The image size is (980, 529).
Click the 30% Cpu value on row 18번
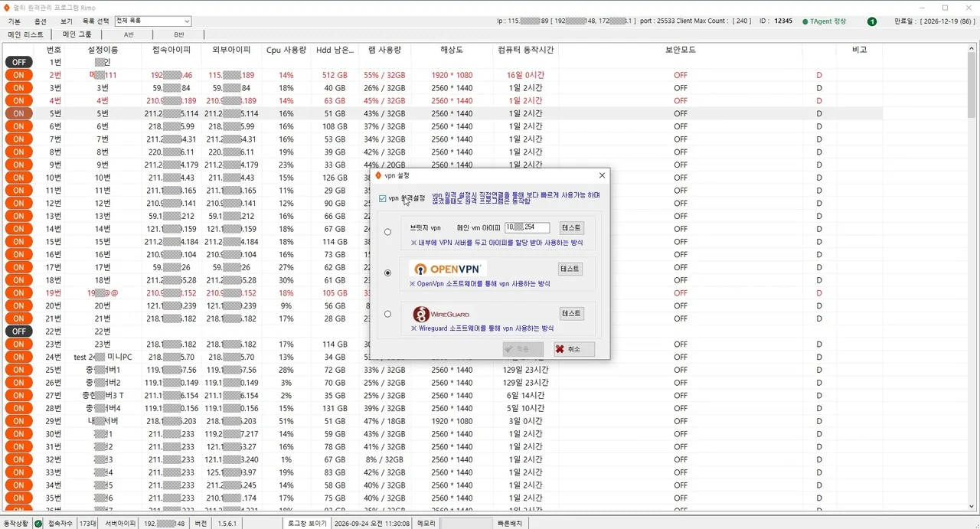286,280
